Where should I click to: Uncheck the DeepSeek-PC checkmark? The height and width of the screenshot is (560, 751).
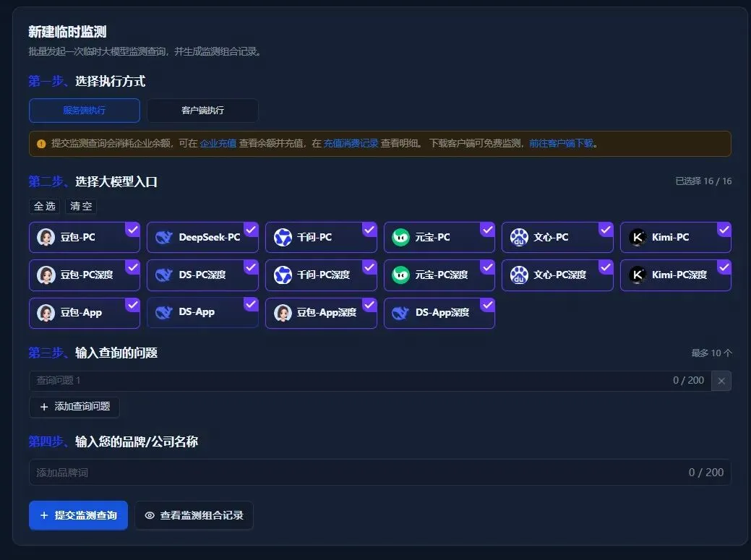(x=251, y=229)
